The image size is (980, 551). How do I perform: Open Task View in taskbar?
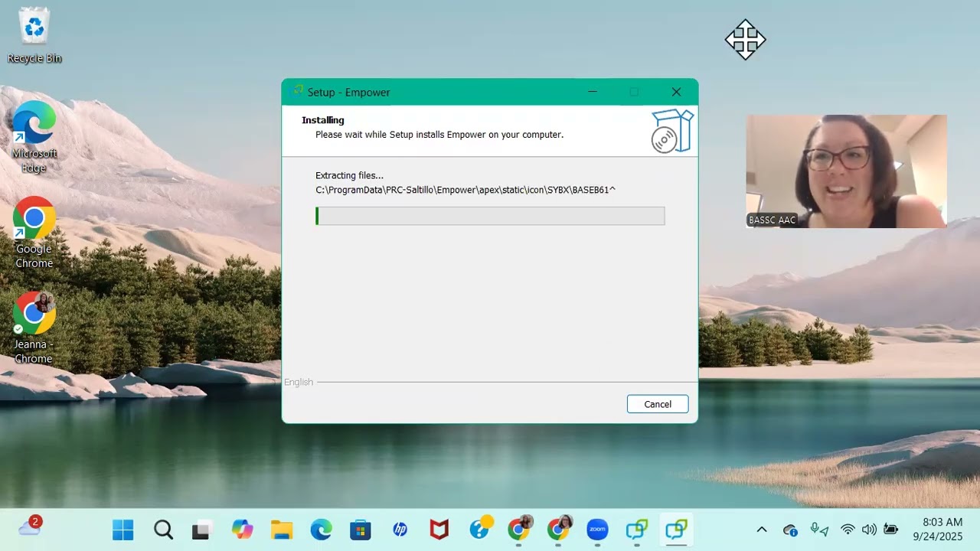pos(201,530)
